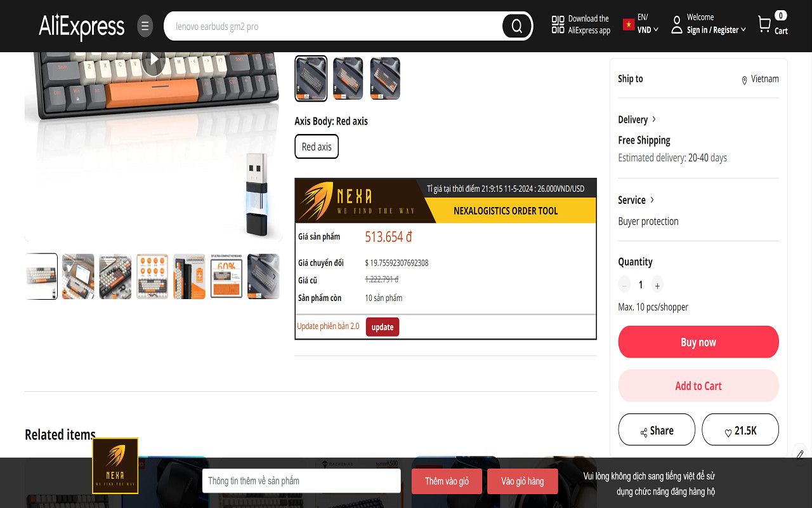Image resolution: width=812 pixels, height=508 pixels.
Task: Click the product info input field at bottom
Action: tap(301, 481)
